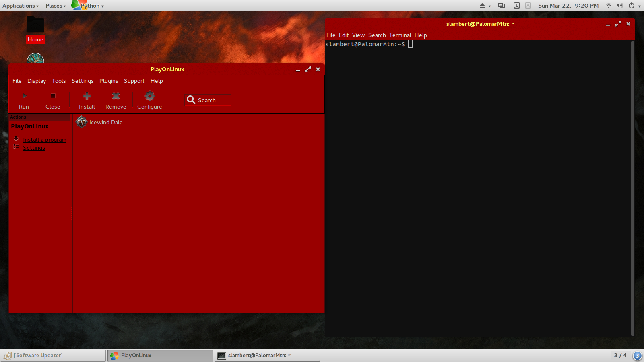Open the Tools menu in PlayOnLinux
This screenshot has width=644, height=362.
(59, 81)
